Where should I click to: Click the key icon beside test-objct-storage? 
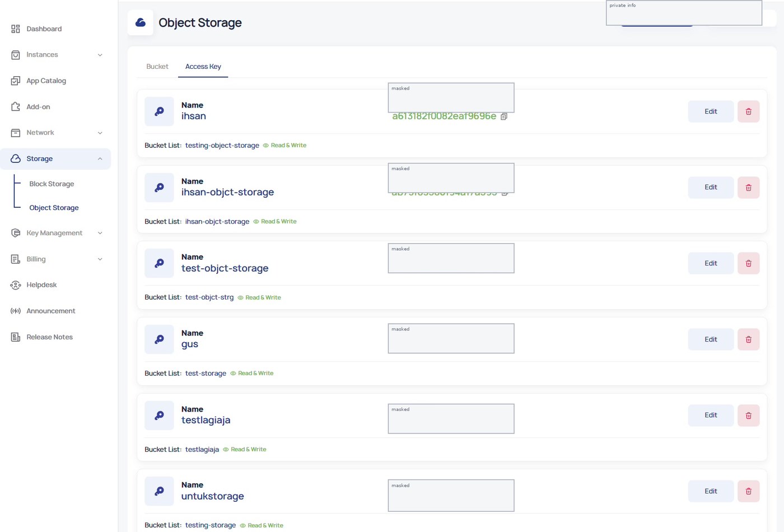(159, 263)
